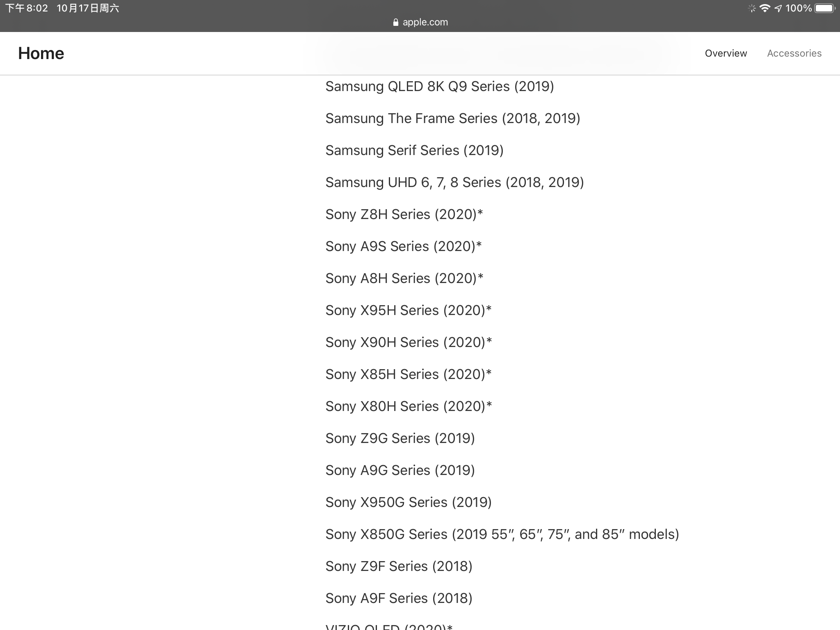This screenshot has width=840, height=630.
Task: Click Samsung The Frame Series entry
Action: click(x=452, y=119)
